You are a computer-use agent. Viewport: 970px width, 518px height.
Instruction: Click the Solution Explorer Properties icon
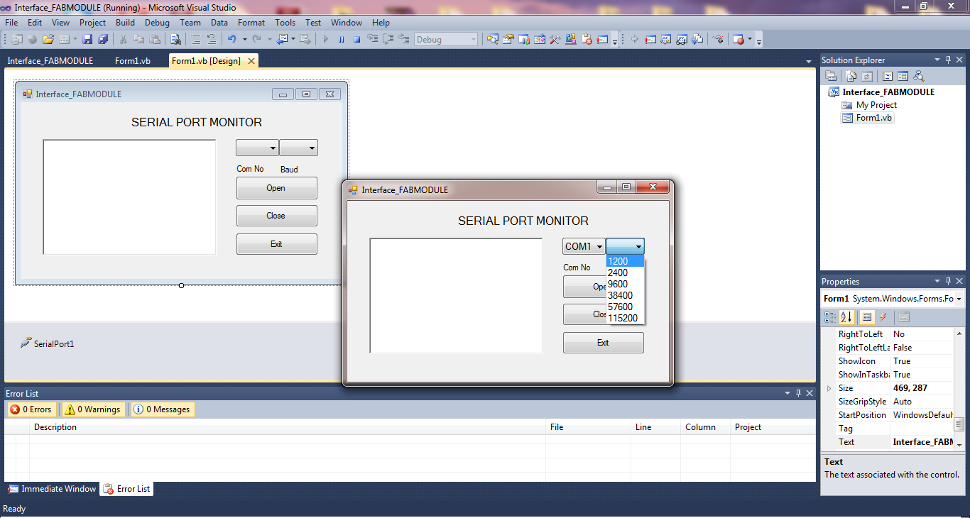pos(831,76)
